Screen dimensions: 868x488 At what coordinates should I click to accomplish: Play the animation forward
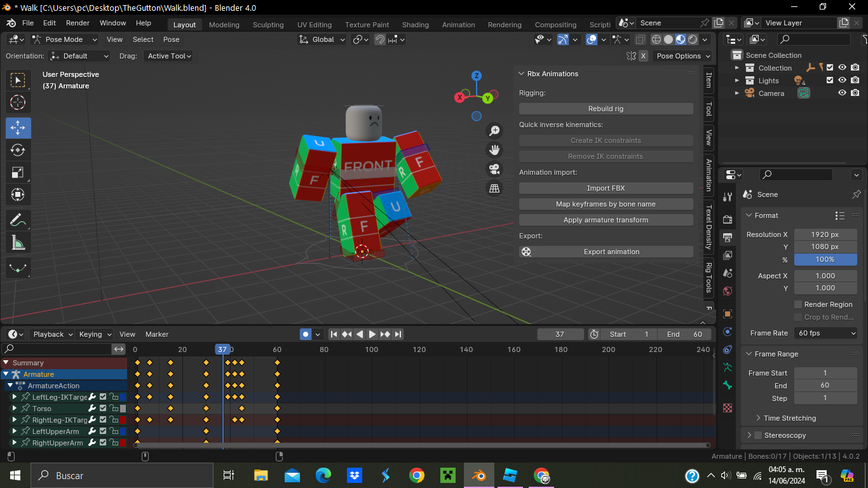[x=372, y=334]
